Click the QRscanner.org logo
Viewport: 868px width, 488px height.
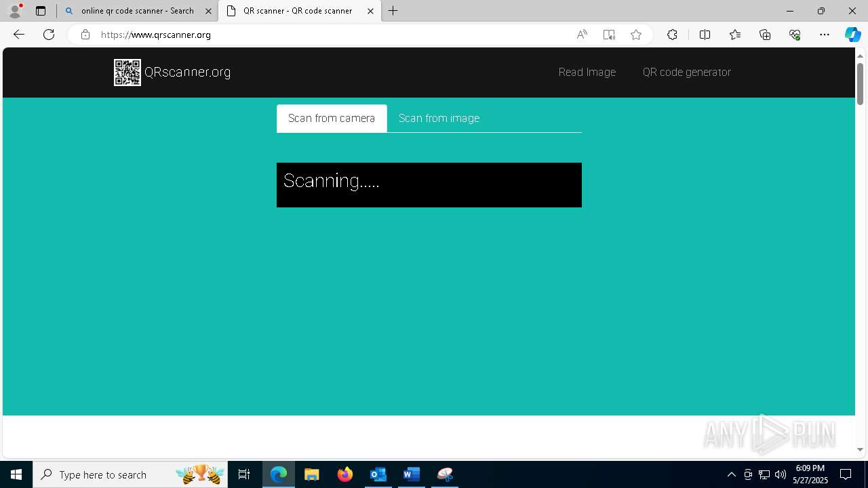coord(172,73)
